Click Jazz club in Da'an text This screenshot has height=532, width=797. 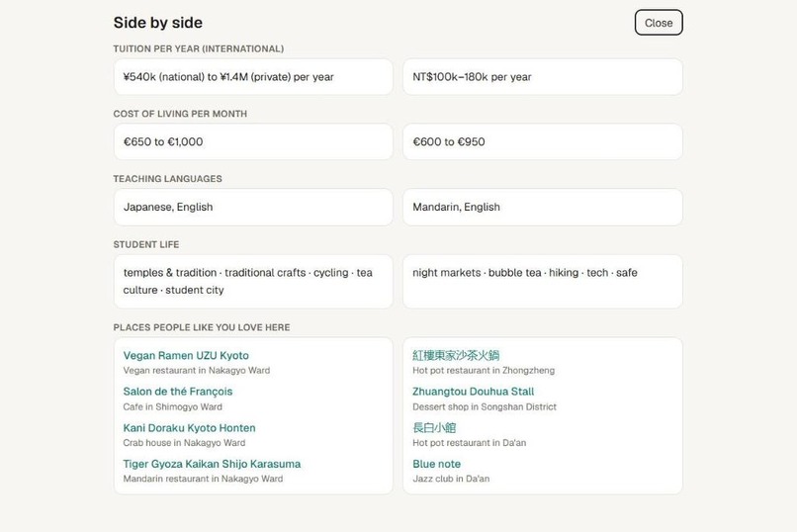coord(451,479)
